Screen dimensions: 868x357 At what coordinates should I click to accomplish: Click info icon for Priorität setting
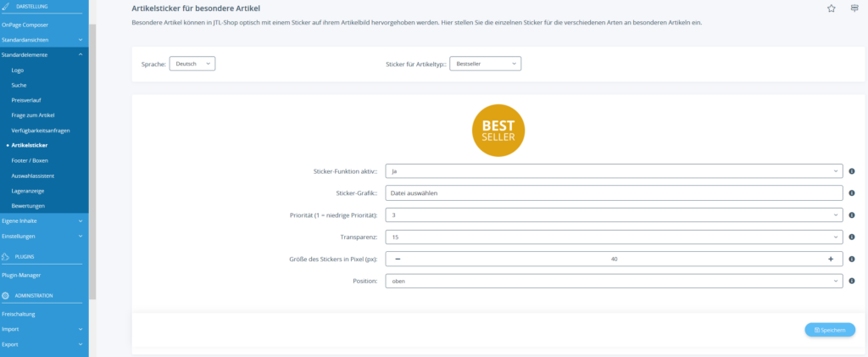852,215
